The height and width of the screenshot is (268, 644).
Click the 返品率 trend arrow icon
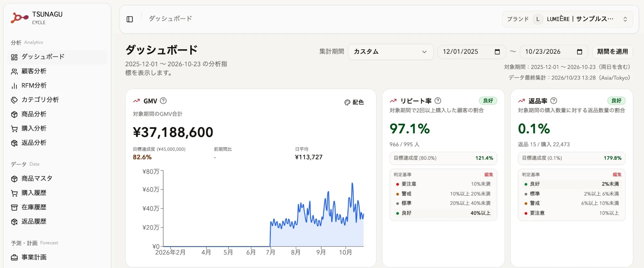pyautogui.click(x=521, y=101)
